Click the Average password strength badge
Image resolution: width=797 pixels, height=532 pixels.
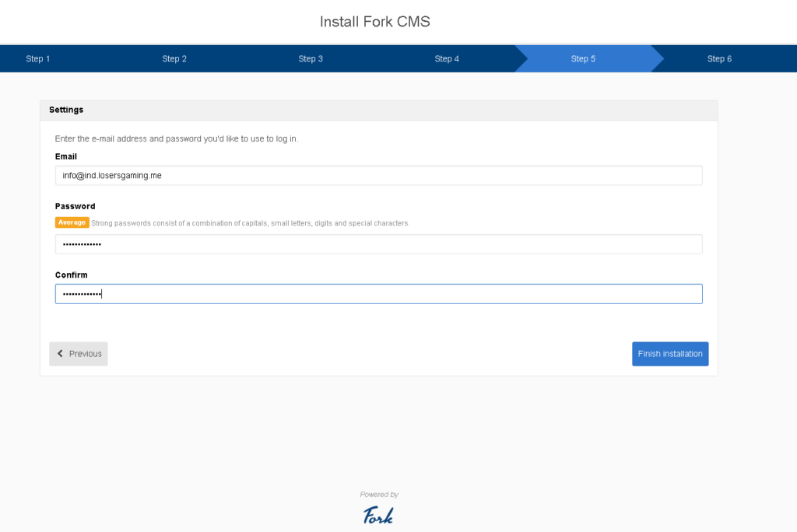[72, 222]
